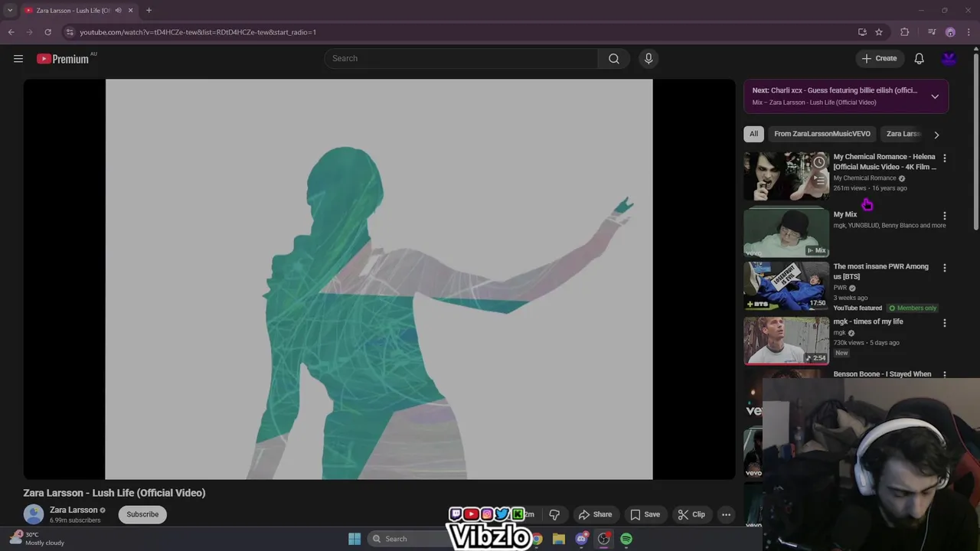Focus the YouTube search field
The width and height of the screenshot is (980, 551).
[x=462, y=59]
